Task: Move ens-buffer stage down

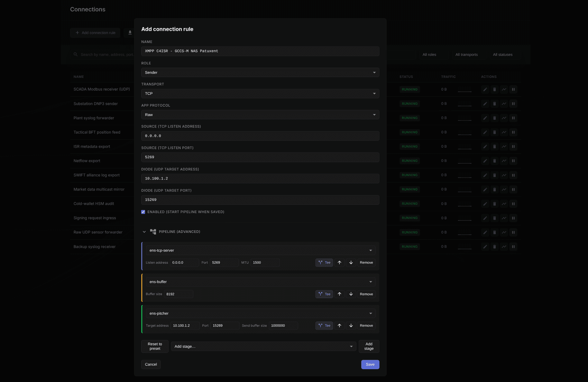Action: click(351, 294)
